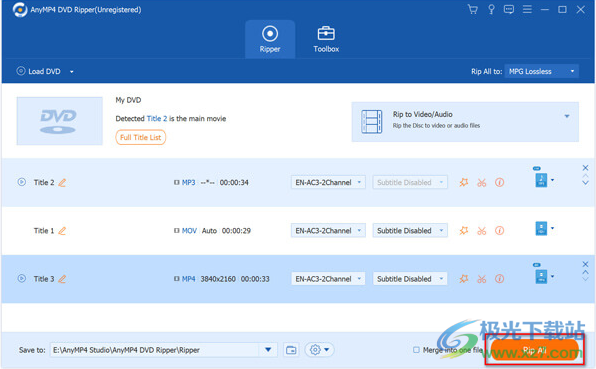Play preview of Title 2
Screen dimensions: 596x369
tap(22, 182)
